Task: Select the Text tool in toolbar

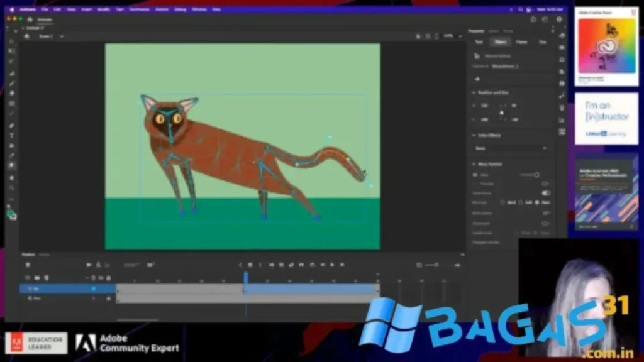Action: coord(11,135)
